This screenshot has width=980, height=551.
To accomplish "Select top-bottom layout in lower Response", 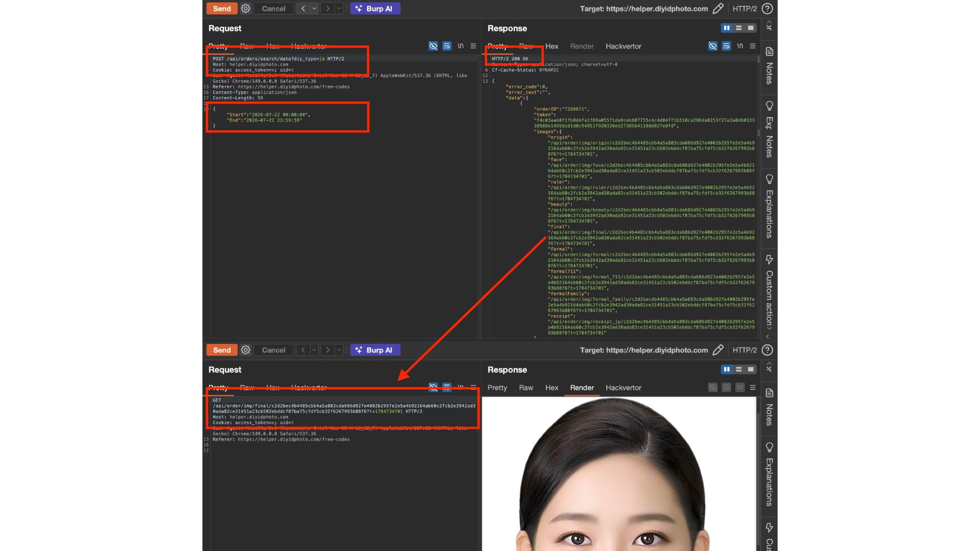I will point(739,369).
